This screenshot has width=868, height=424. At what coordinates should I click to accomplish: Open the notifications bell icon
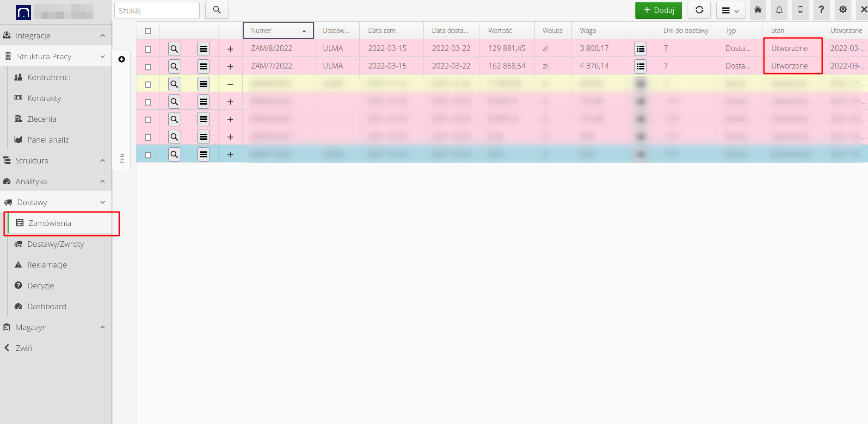tap(779, 10)
